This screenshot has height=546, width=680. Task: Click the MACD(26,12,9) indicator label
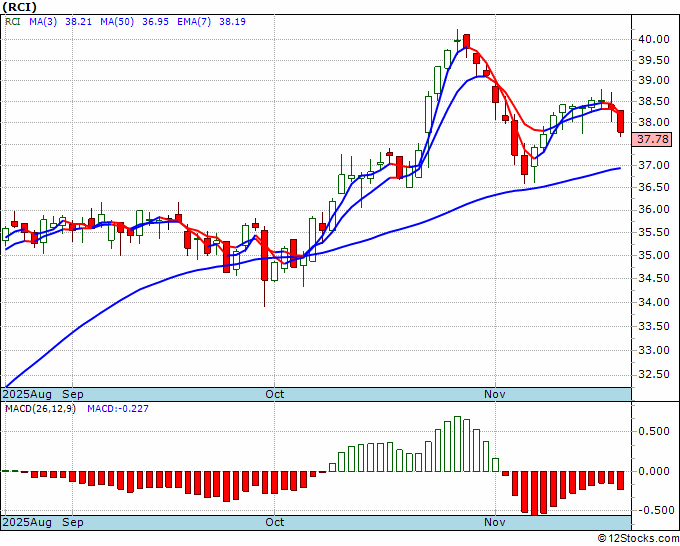tap(40, 409)
